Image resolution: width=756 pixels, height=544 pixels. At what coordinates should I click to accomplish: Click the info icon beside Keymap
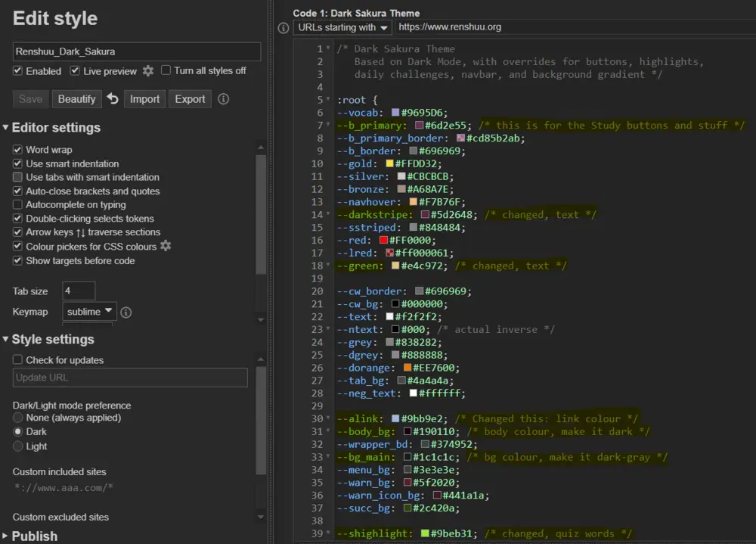tap(126, 312)
